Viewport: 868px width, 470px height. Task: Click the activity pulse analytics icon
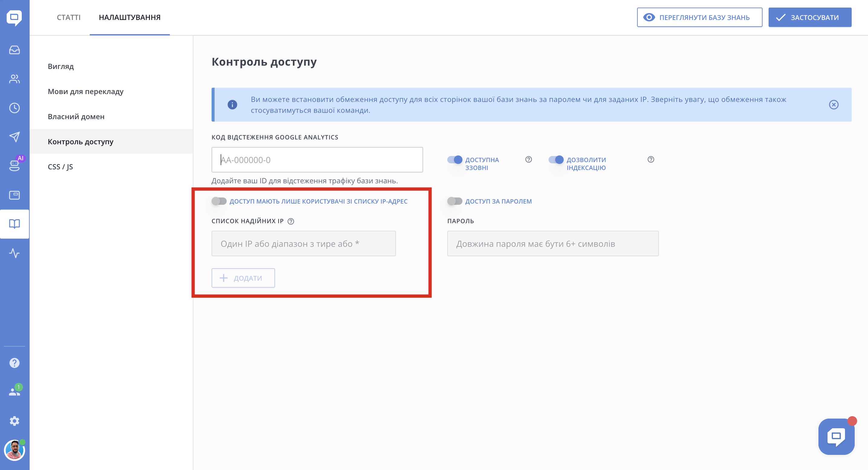coord(15,253)
